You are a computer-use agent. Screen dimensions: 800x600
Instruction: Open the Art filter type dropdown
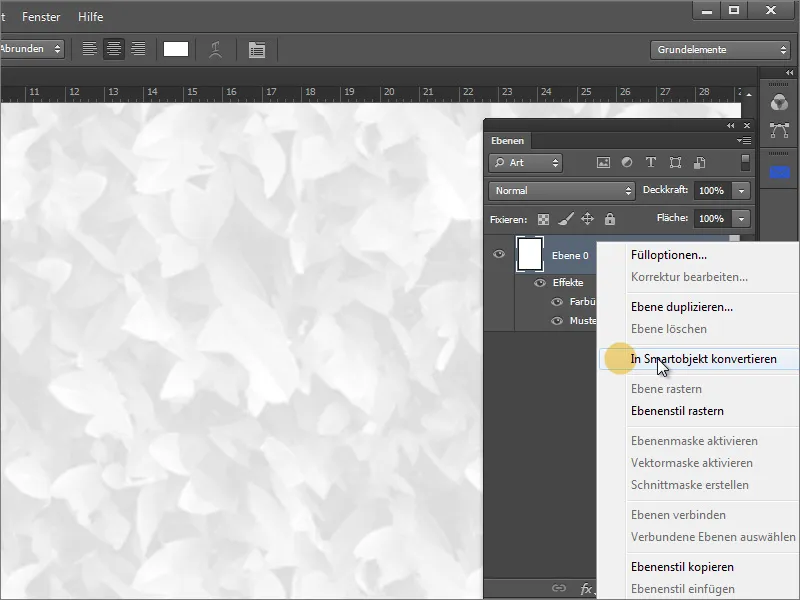point(526,163)
